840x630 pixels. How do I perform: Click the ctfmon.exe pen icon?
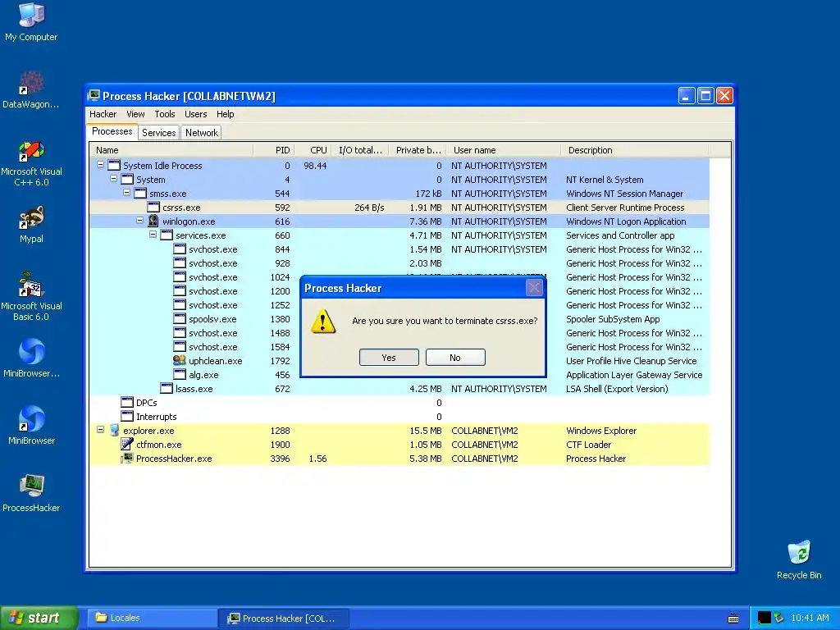point(127,444)
